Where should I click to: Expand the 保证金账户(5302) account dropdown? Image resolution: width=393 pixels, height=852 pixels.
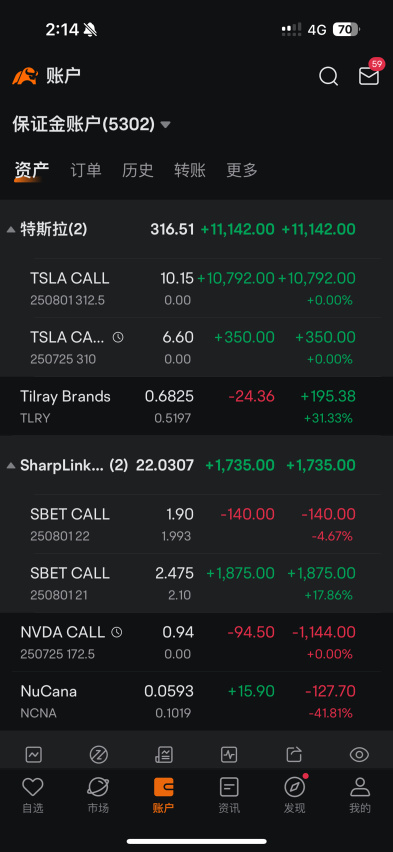pos(91,124)
